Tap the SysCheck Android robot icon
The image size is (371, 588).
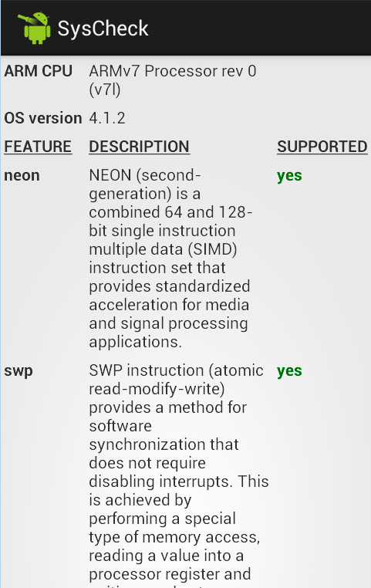34,28
